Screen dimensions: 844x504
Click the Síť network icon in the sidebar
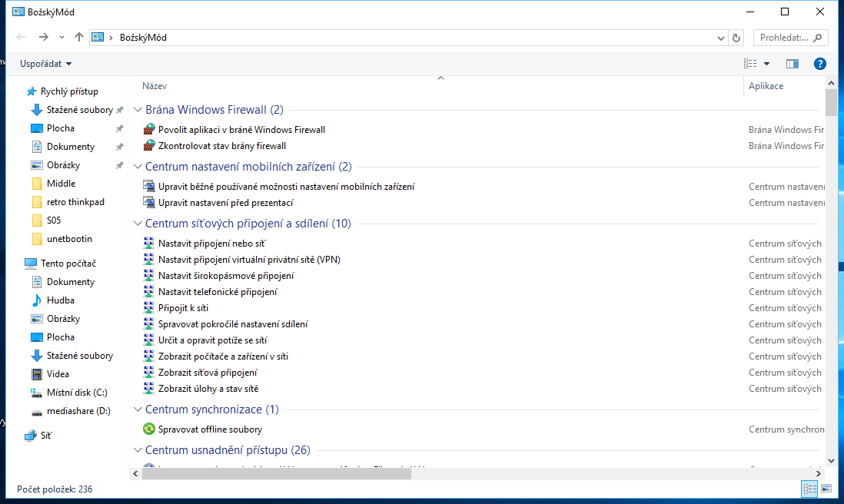pyautogui.click(x=31, y=436)
